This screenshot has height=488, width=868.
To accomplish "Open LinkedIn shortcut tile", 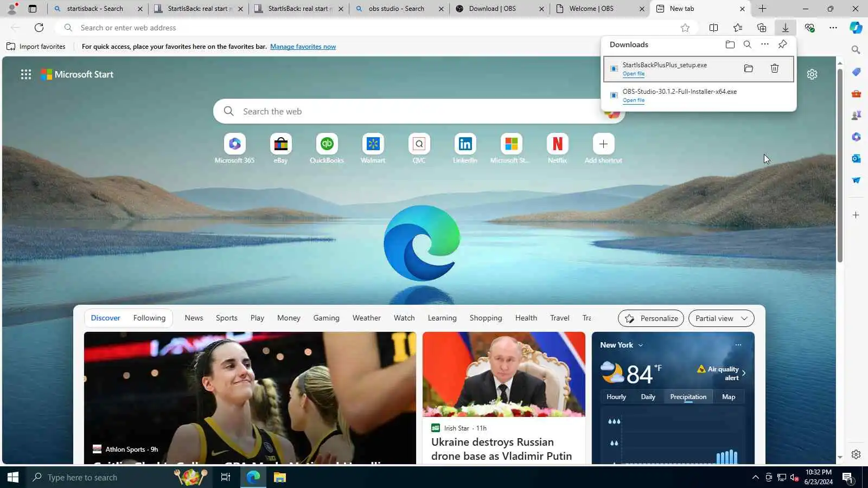I will pyautogui.click(x=465, y=149).
